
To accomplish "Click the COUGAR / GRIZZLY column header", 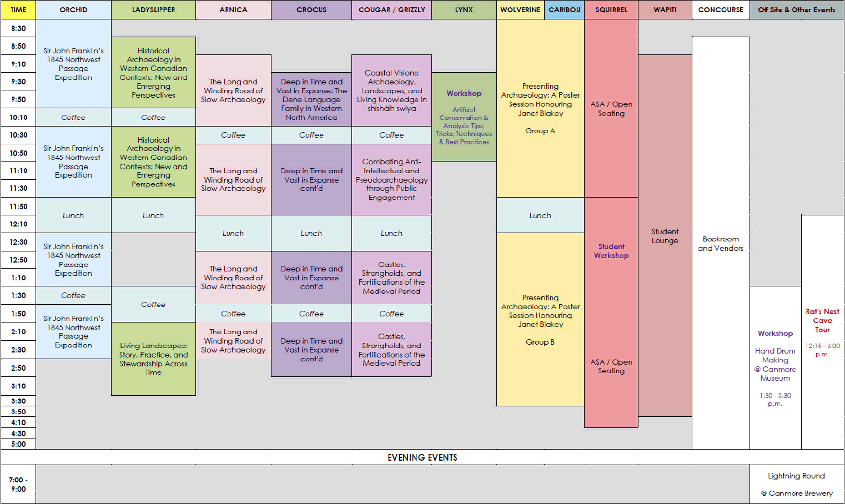I will (391, 10).
